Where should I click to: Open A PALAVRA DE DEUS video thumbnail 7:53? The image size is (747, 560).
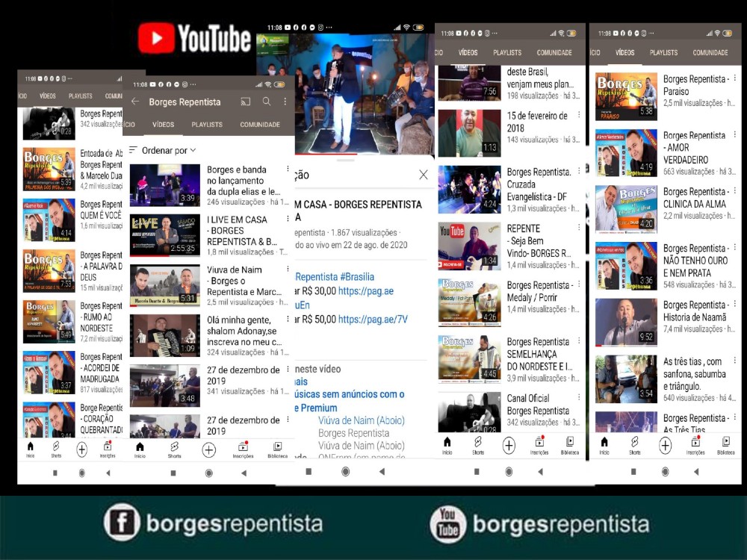tap(49, 270)
